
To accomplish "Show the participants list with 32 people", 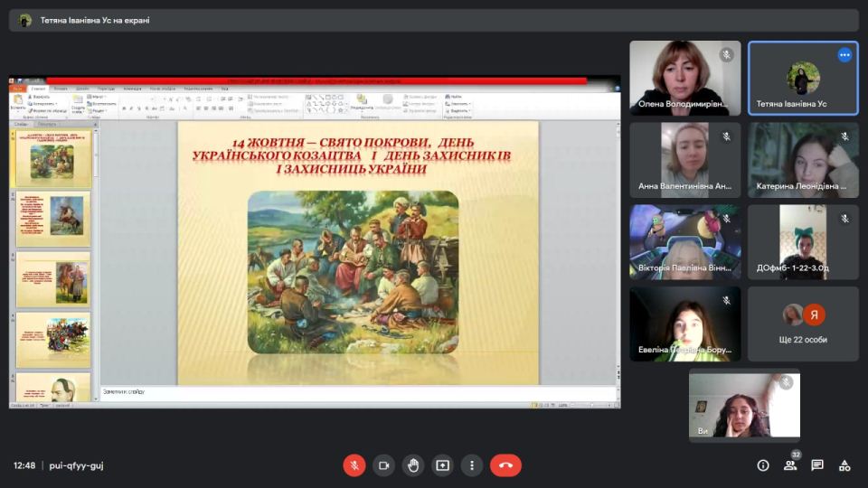I will coord(790,465).
